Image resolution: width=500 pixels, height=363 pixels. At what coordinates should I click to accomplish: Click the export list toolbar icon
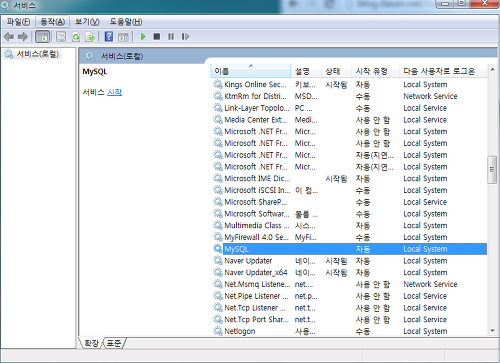click(90, 37)
